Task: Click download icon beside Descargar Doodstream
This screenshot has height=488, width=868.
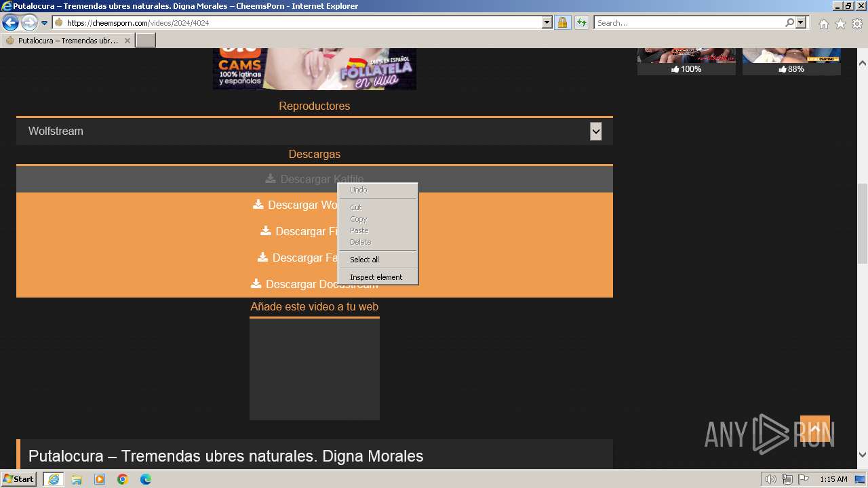Action: click(x=256, y=283)
